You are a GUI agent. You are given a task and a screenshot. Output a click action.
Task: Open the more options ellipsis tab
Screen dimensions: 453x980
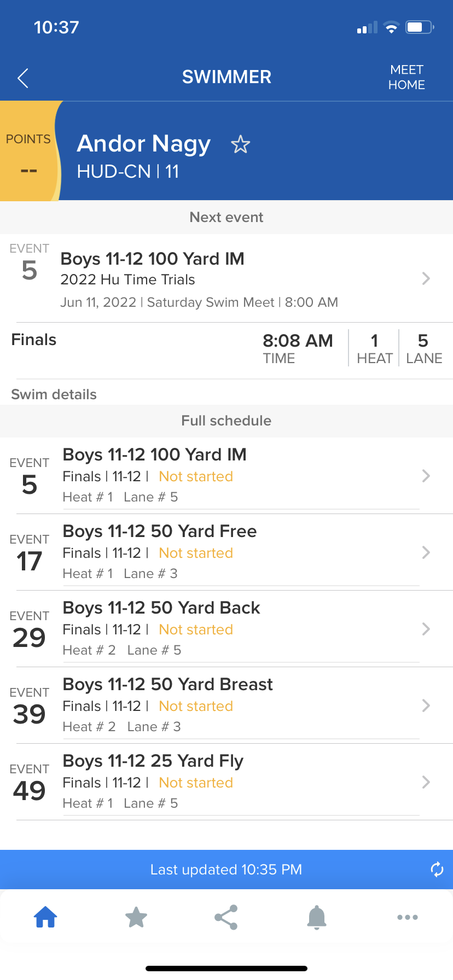408,917
